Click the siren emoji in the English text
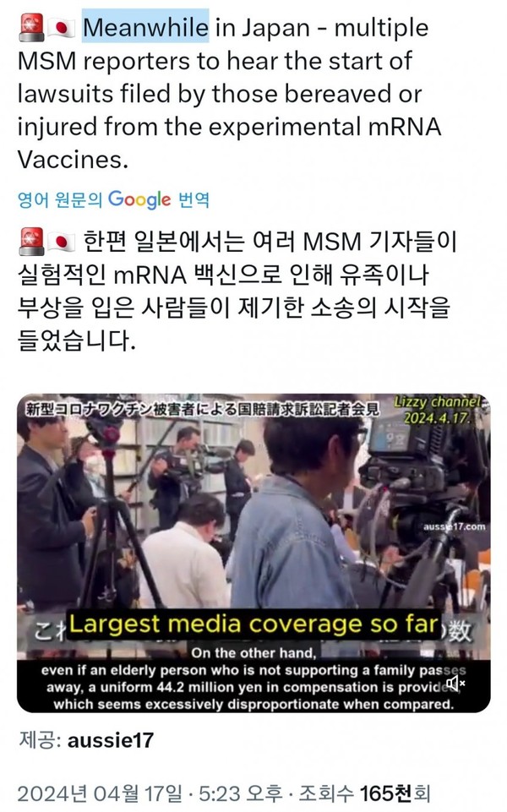507x812 pixels. point(31,28)
